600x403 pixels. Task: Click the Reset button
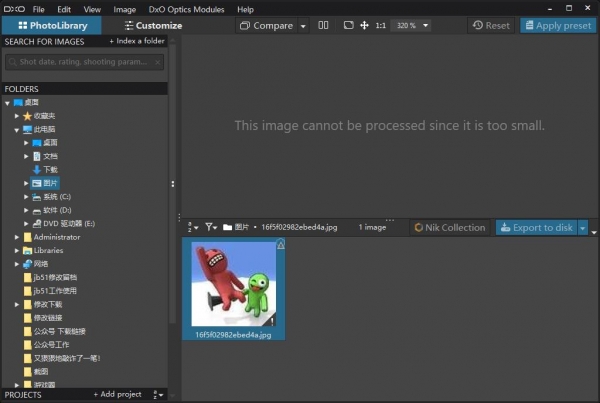[491, 26]
